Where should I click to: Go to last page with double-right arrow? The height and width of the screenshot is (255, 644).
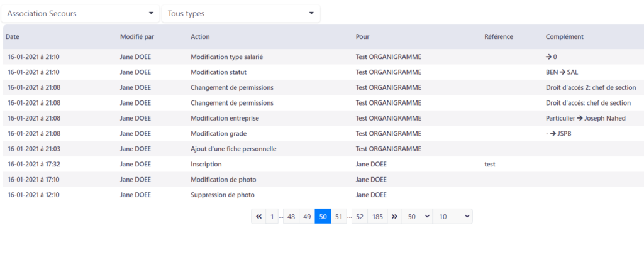click(x=394, y=217)
